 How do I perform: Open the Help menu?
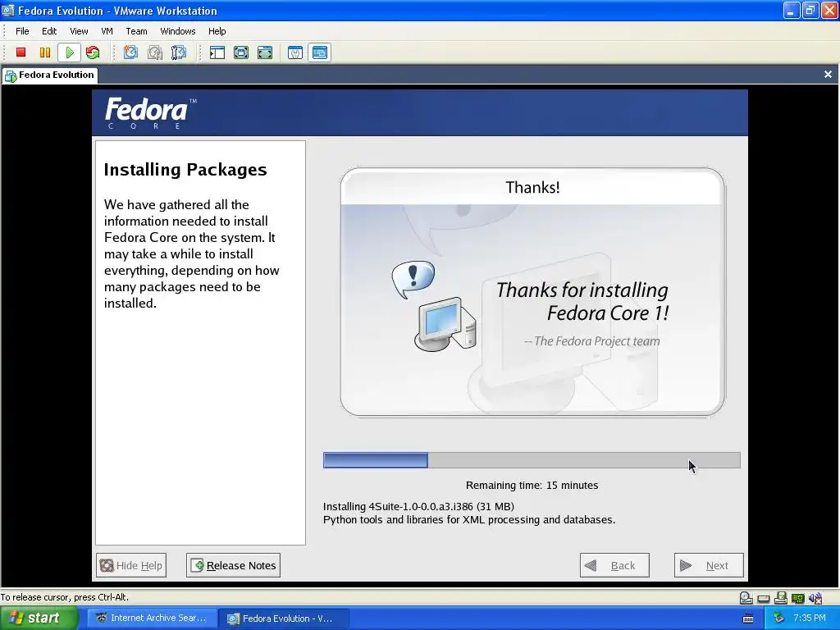(x=217, y=31)
